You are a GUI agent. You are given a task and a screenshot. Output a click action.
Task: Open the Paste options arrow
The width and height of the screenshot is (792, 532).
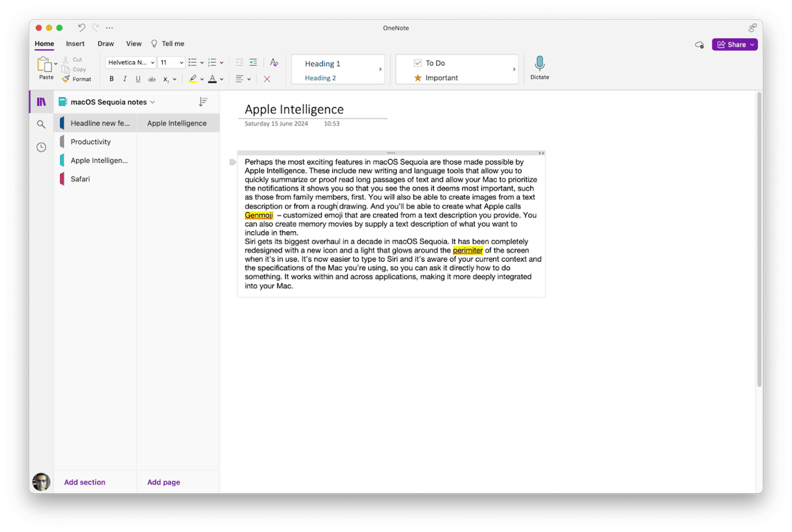pyautogui.click(x=56, y=64)
